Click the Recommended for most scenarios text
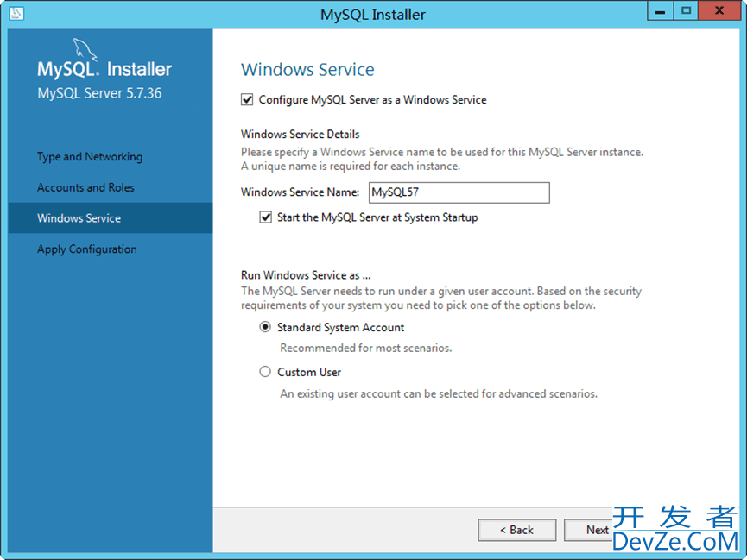This screenshot has height=560, width=747. pyautogui.click(x=366, y=348)
